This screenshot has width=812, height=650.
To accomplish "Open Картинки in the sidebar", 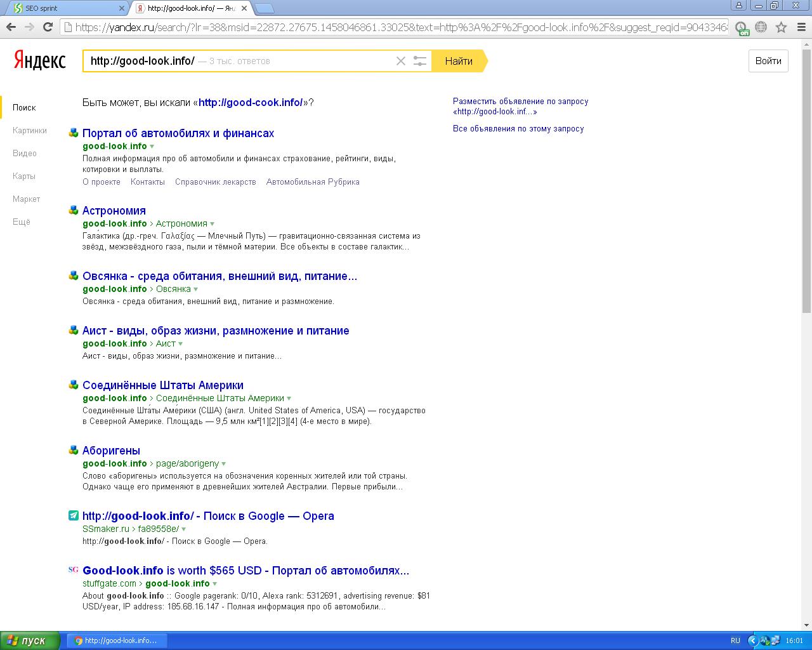I will (30, 130).
